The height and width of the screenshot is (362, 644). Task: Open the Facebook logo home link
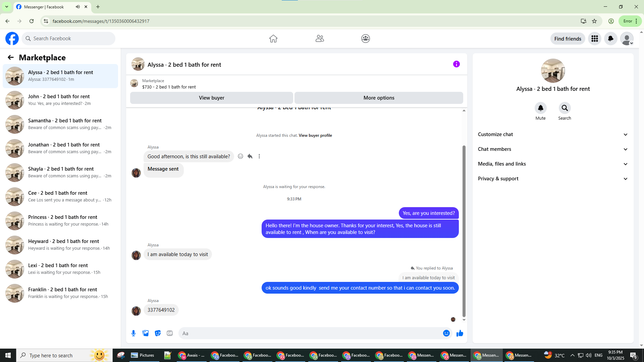click(12, 39)
